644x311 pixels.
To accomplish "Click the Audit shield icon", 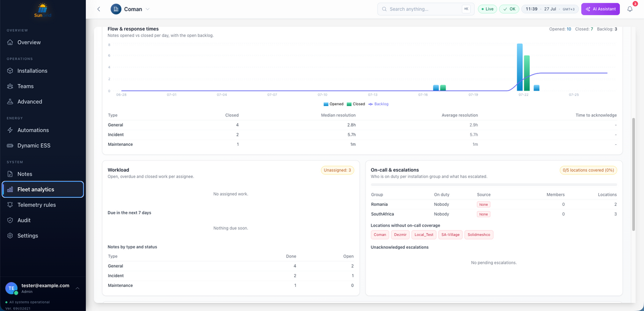I will pos(10,220).
